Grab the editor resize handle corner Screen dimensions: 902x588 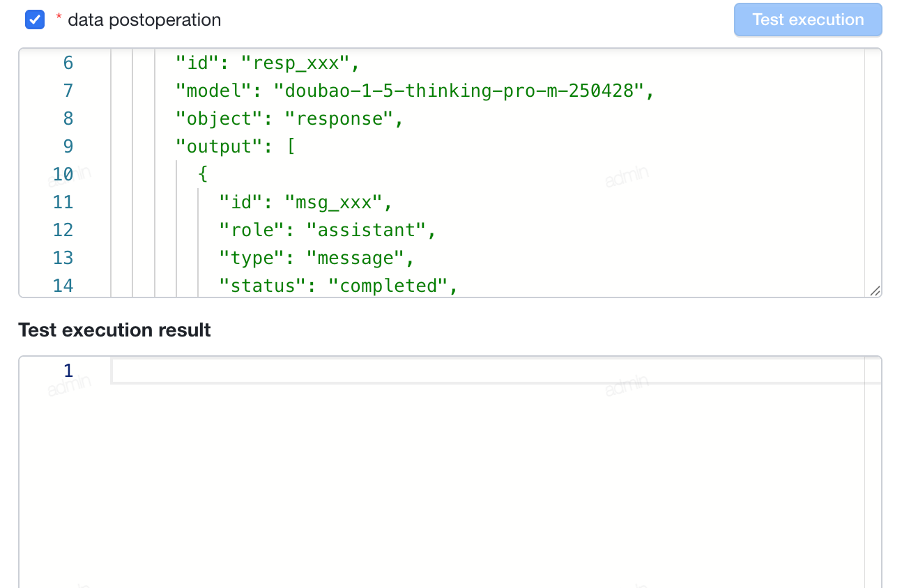pyautogui.click(x=875, y=291)
